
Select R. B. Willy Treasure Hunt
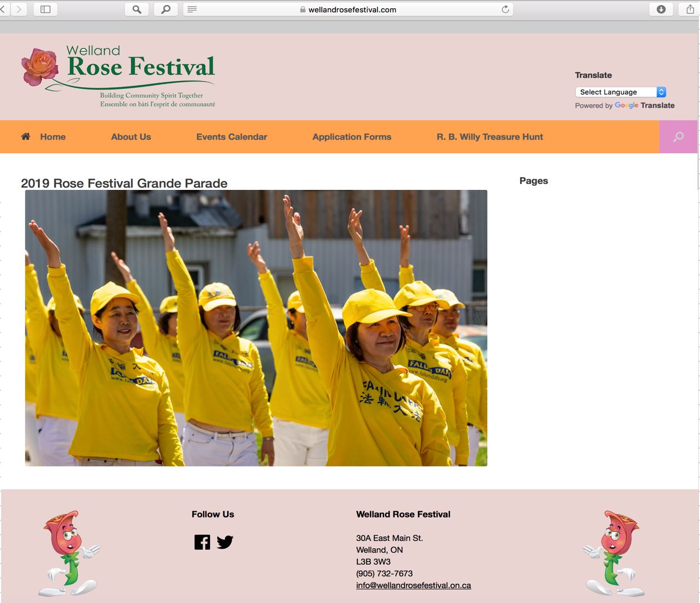pyautogui.click(x=489, y=137)
